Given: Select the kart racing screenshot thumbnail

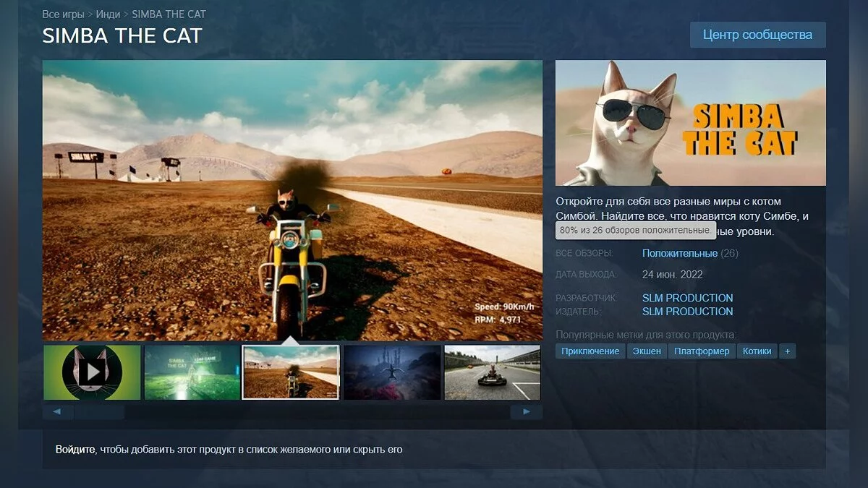Looking at the screenshot, I should [x=492, y=372].
